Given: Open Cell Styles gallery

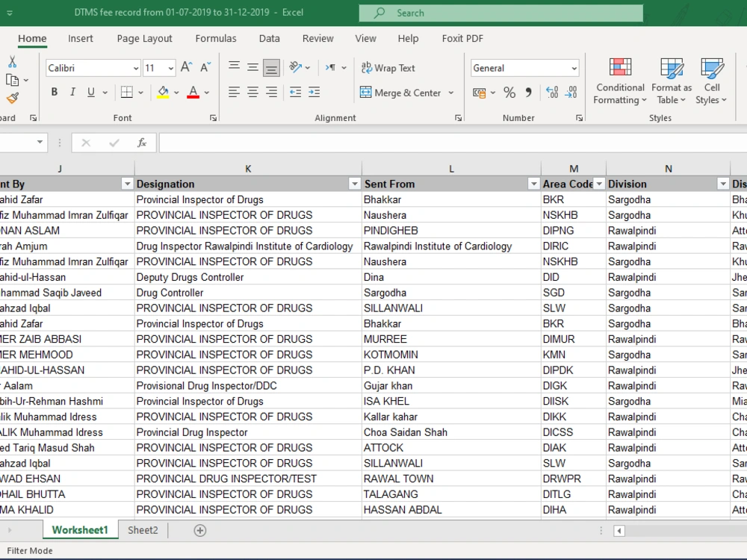Looking at the screenshot, I should (711, 80).
